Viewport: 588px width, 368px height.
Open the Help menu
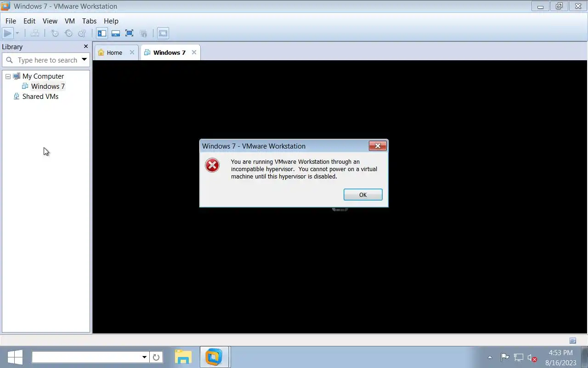point(111,21)
